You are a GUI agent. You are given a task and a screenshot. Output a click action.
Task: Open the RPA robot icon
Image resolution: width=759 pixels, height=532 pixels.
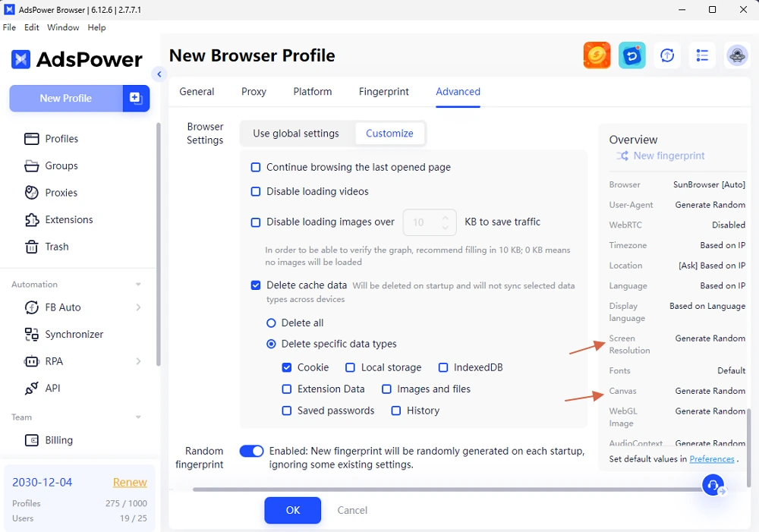coord(31,361)
